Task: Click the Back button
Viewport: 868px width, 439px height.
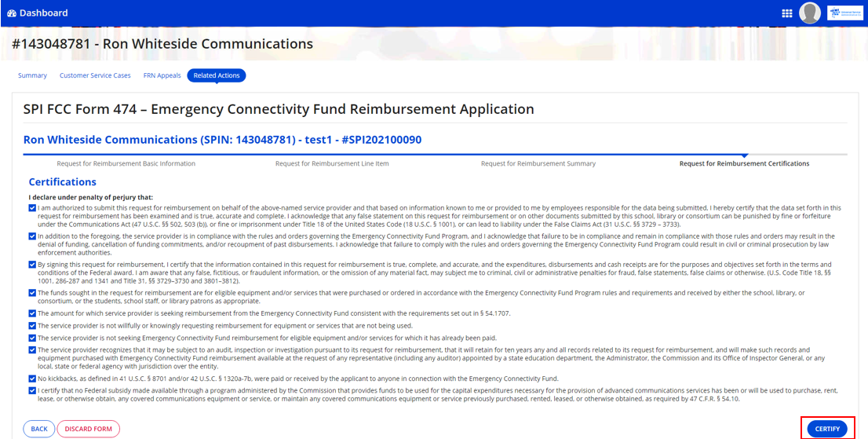Action: tap(39, 429)
